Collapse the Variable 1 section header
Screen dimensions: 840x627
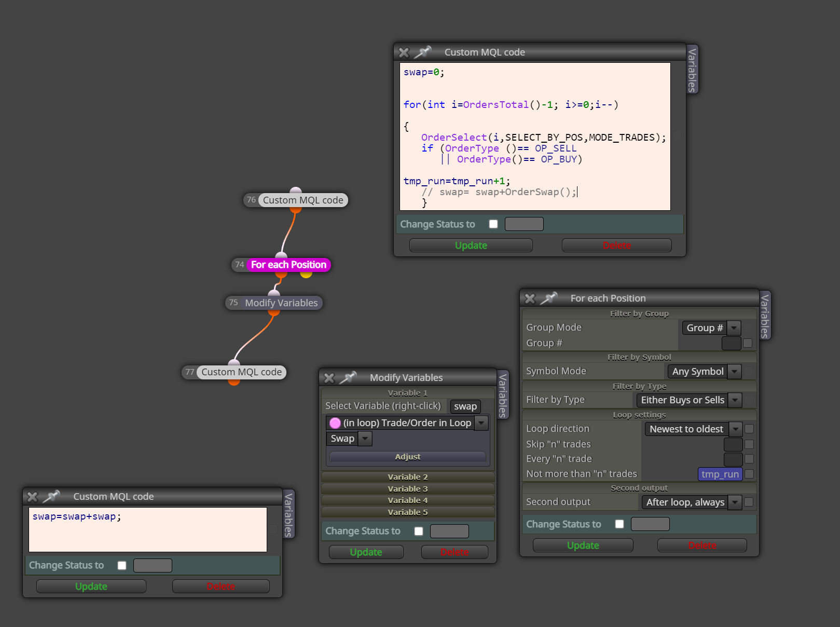click(408, 393)
